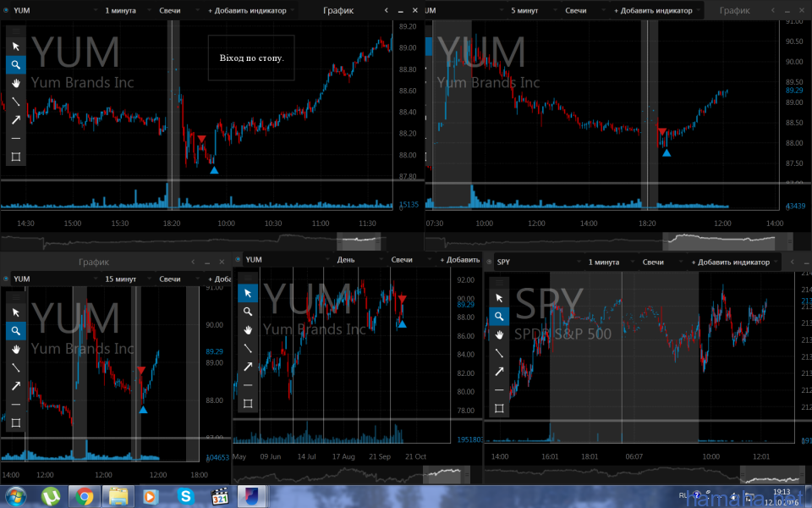Click the 'Віхід по стопу.' text annotation box
The height and width of the screenshot is (508, 812).
click(x=251, y=58)
